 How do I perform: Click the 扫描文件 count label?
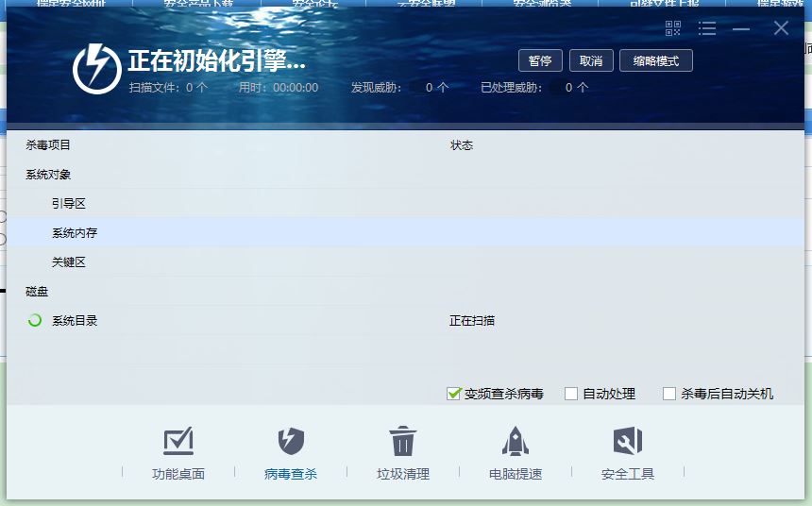[x=168, y=88]
